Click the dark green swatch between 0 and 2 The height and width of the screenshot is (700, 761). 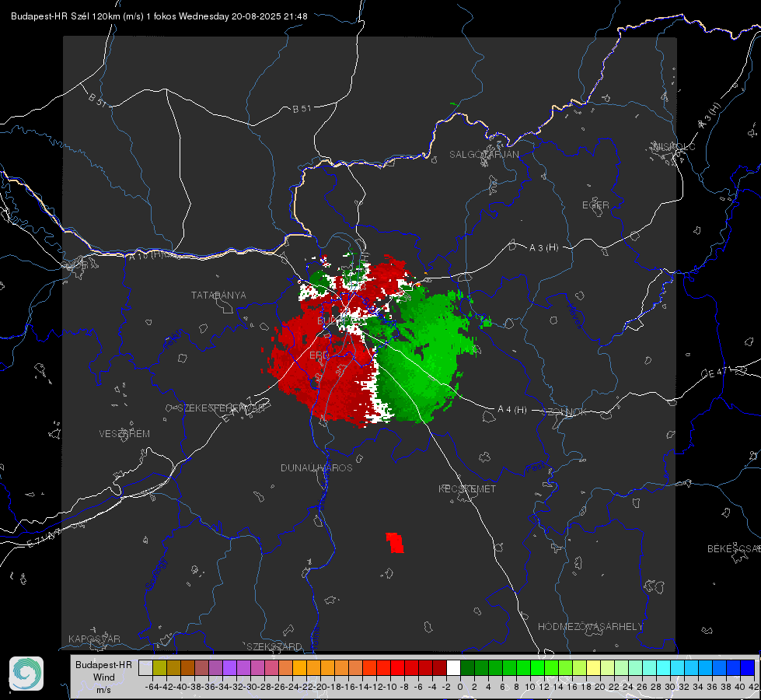467,667
